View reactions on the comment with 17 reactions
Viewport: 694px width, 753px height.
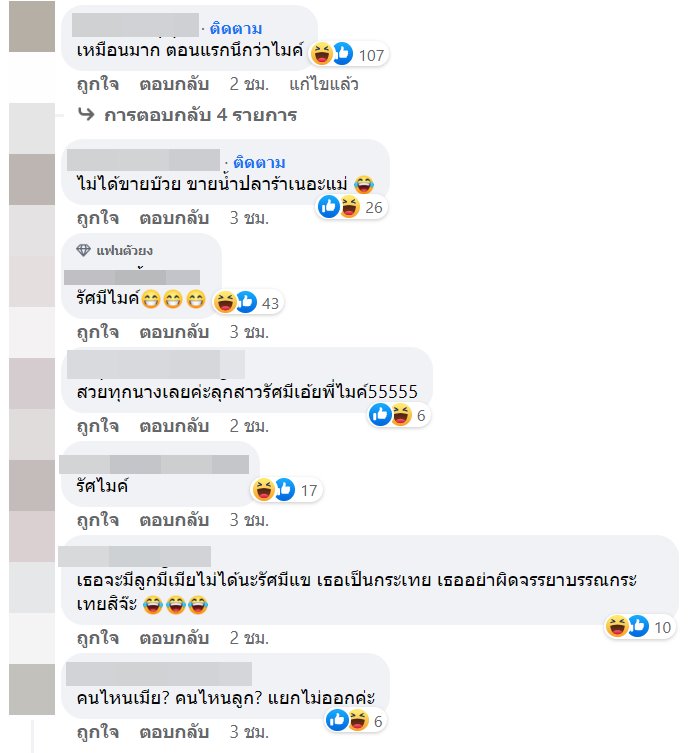286,490
